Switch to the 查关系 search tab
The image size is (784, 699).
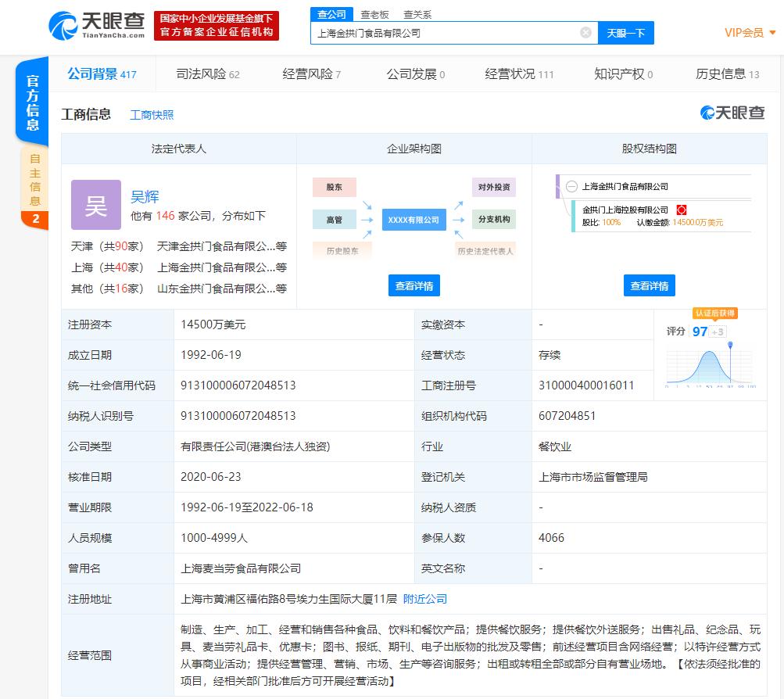click(417, 15)
